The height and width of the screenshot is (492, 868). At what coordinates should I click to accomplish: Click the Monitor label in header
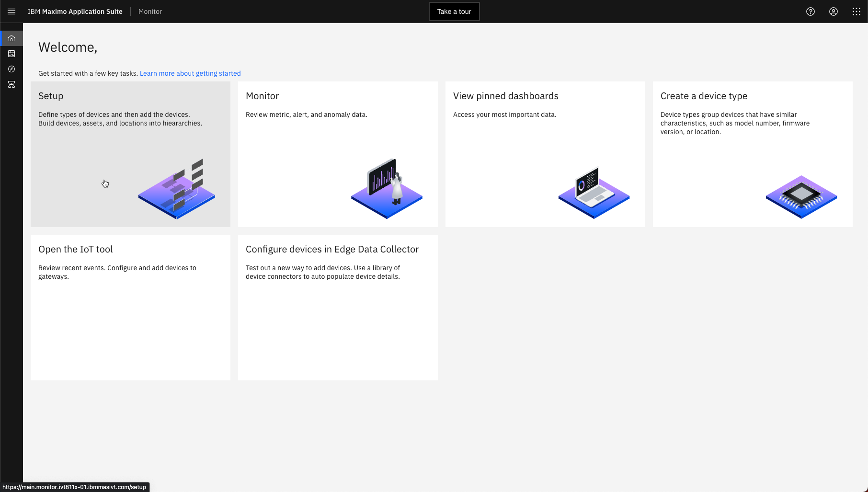click(x=150, y=11)
